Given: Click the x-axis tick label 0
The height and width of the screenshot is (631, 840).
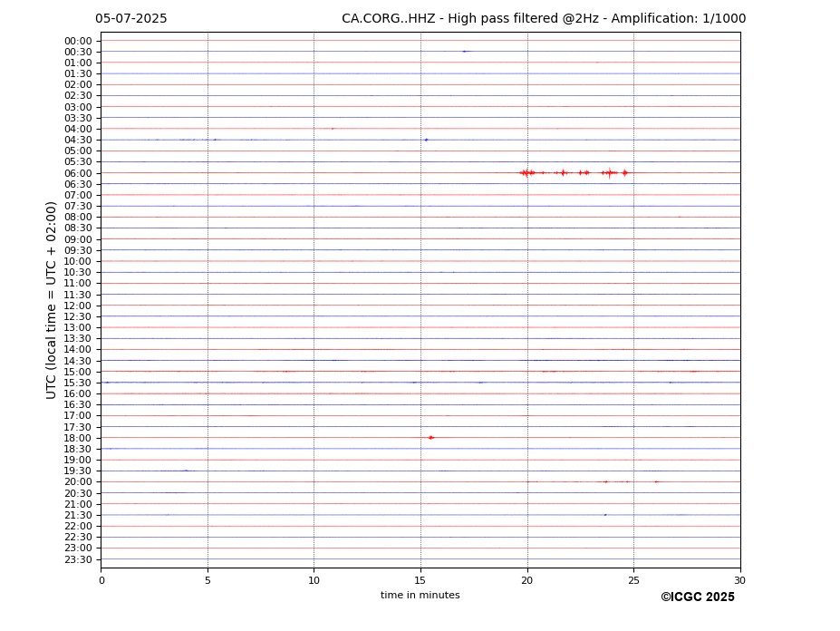Looking at the screenshot, I should (101, 580).
